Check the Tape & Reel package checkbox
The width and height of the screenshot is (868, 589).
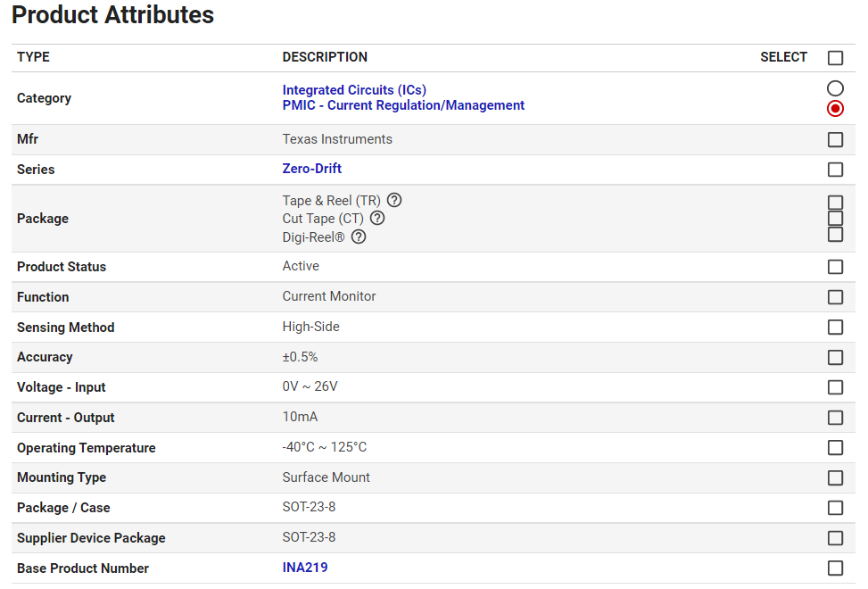tap(835, 203)
